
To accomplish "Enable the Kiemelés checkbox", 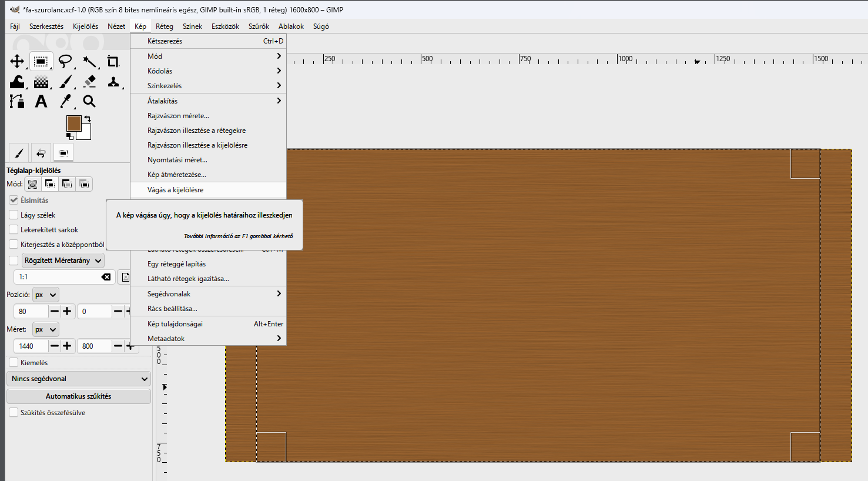I will coord(14,363).
